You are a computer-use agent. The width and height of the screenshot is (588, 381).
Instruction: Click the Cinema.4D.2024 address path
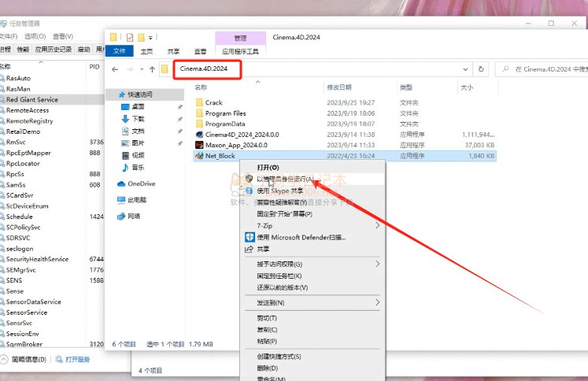[x=204, y=68]
